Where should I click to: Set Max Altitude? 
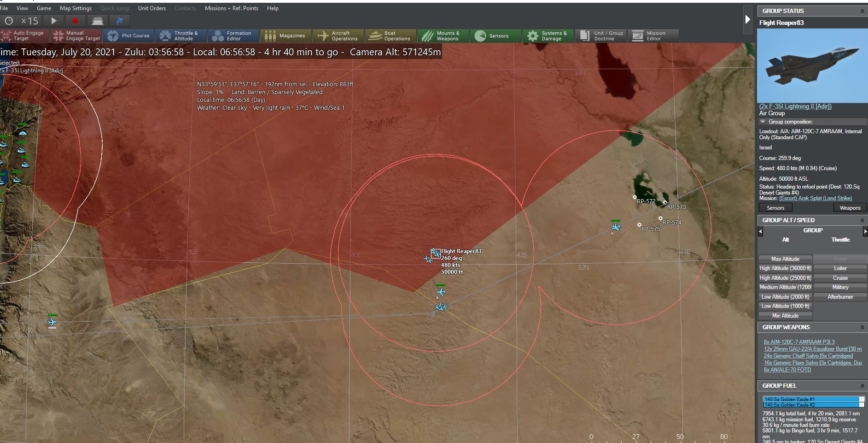(x=785, y=259)
